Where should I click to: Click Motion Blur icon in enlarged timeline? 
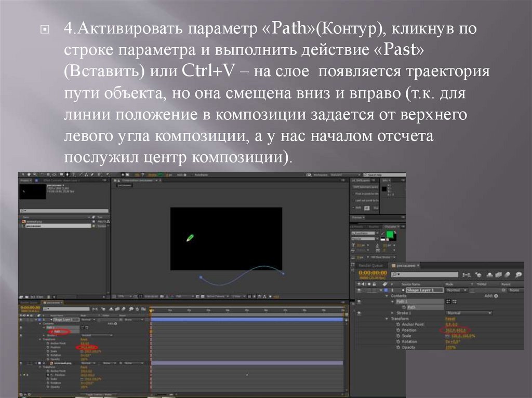[507, 275]
